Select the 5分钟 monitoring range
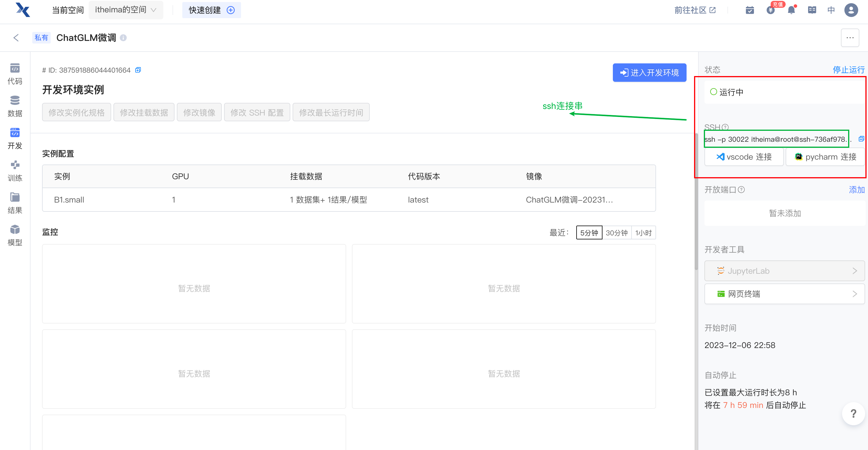 pos(589,232)
